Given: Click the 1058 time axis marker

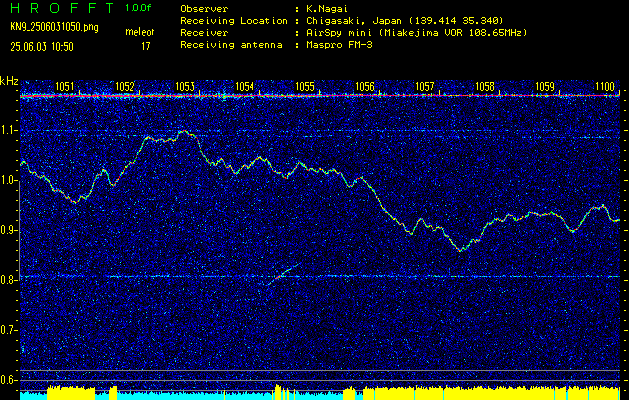Looking at the screenshot, I should pyautogui.click(x=485, y=86).
